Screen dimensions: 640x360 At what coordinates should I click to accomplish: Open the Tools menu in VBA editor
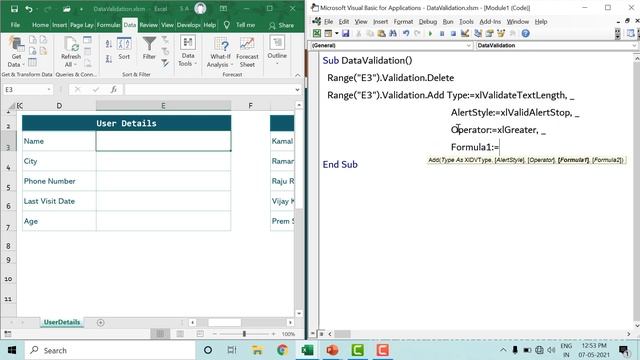pyautogui.click(x=466, y=22)
